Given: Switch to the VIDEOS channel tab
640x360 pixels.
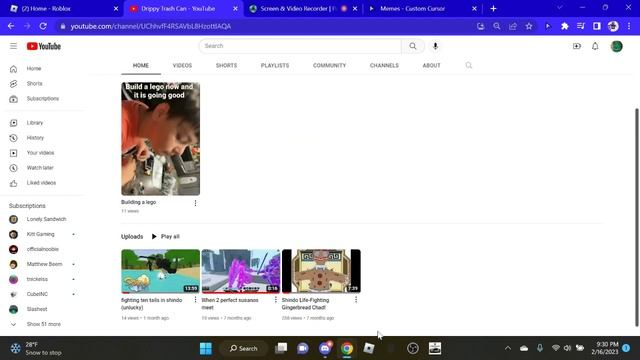Looking at the screenshot, I should [182, 65].
